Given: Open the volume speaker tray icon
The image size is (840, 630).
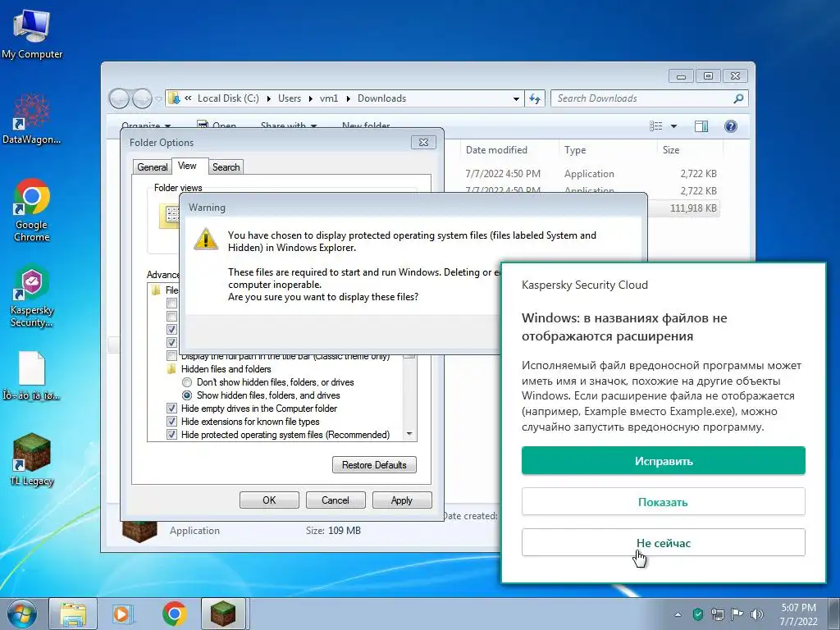Looking at the screenshot, I should (x=756, y=614).
